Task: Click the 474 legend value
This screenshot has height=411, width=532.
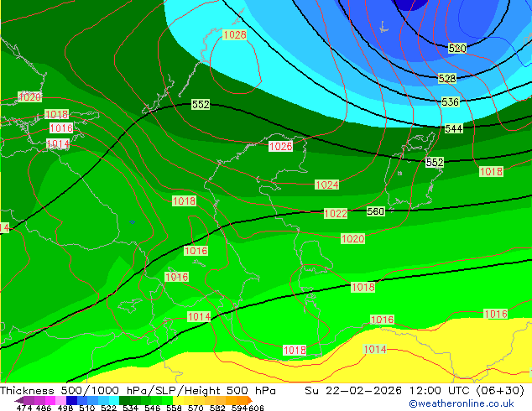Action: click(x=24, y=408)
